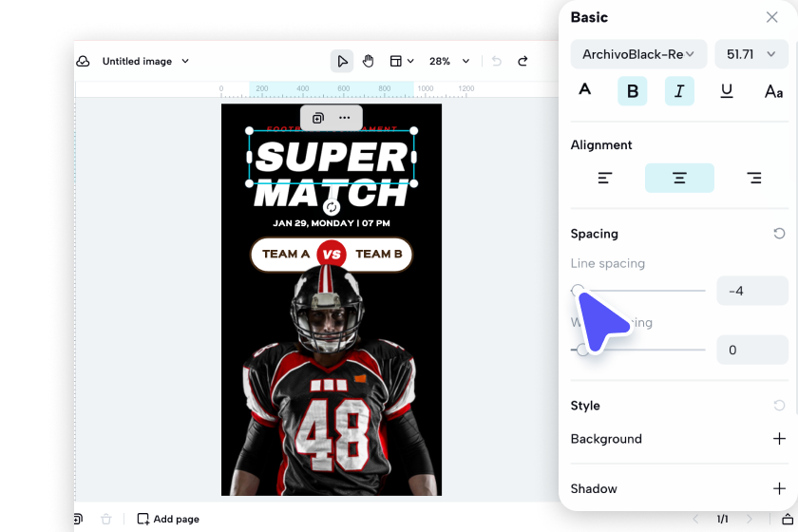Delete the current page with trash icon
This screenshot has height=532, width=798.
pyautogui.click(x=105, y=519)
